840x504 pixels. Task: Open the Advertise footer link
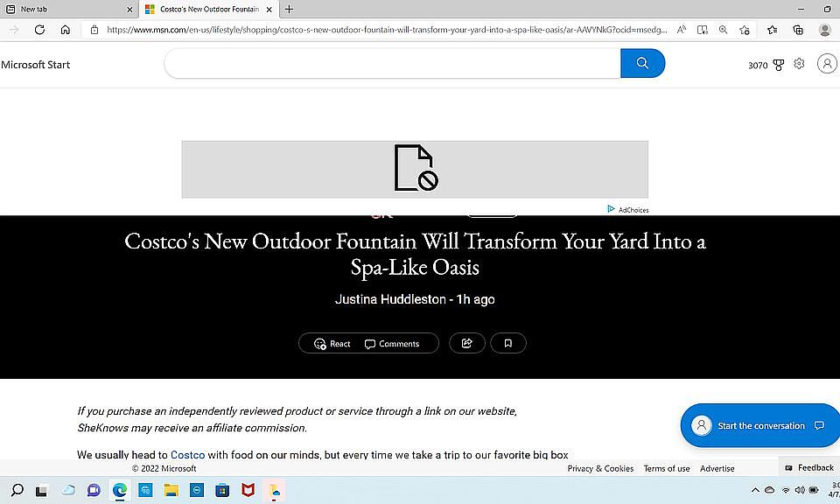tap(717, 468)
